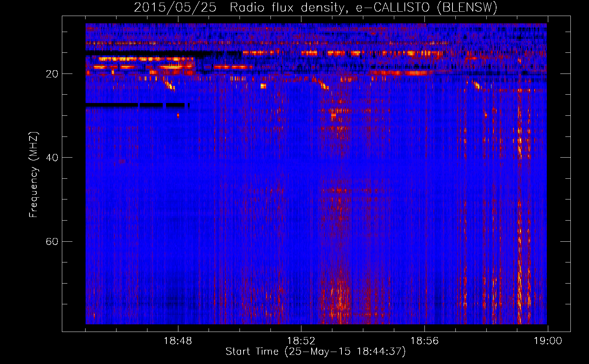Select the 18:56 time tick label

(x=425, y=341)
